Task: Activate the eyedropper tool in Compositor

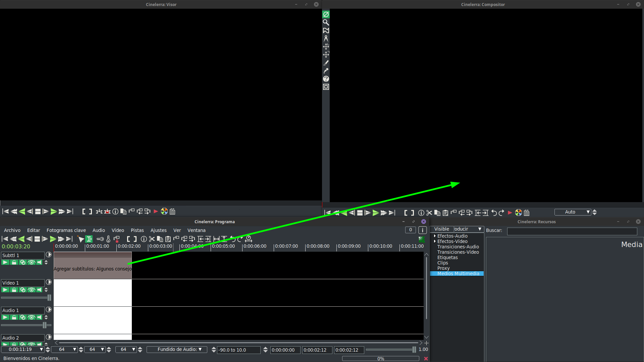Action: (x=326, y=71)
